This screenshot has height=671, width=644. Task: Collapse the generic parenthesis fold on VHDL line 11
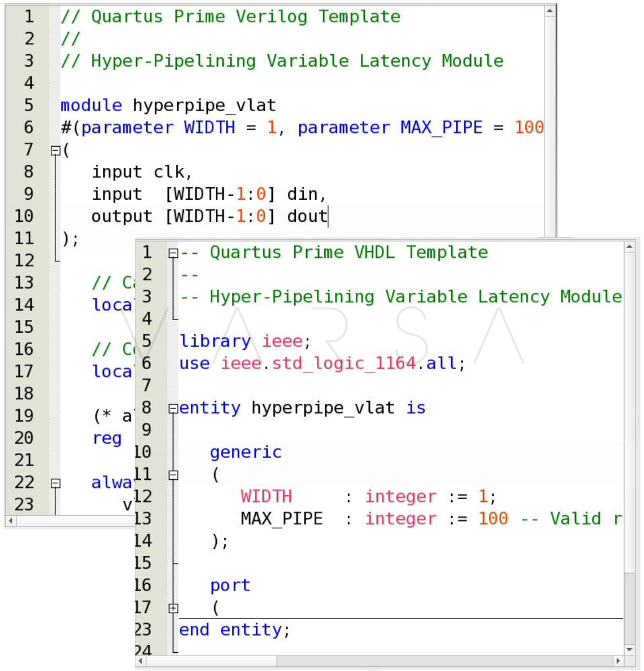(173, 475)
